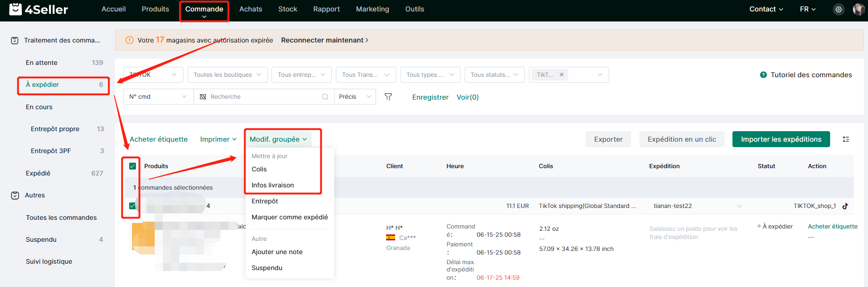Click Enregistrer filter link

click(430, 97)
